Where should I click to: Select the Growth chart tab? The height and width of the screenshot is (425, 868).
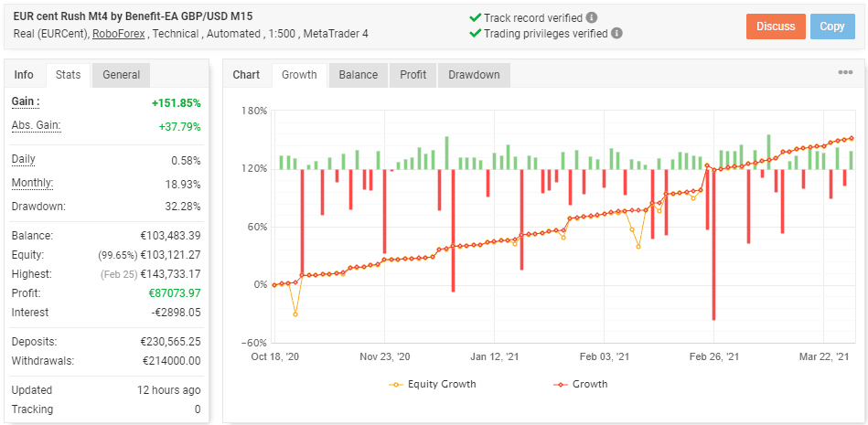coord(299,75)
